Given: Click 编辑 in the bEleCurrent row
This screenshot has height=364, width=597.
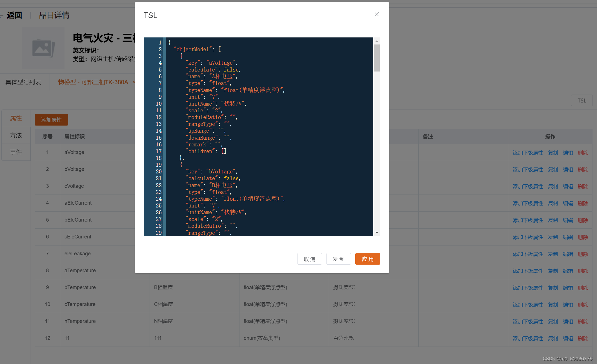Looking at the screenshot, I should (568, 220).
